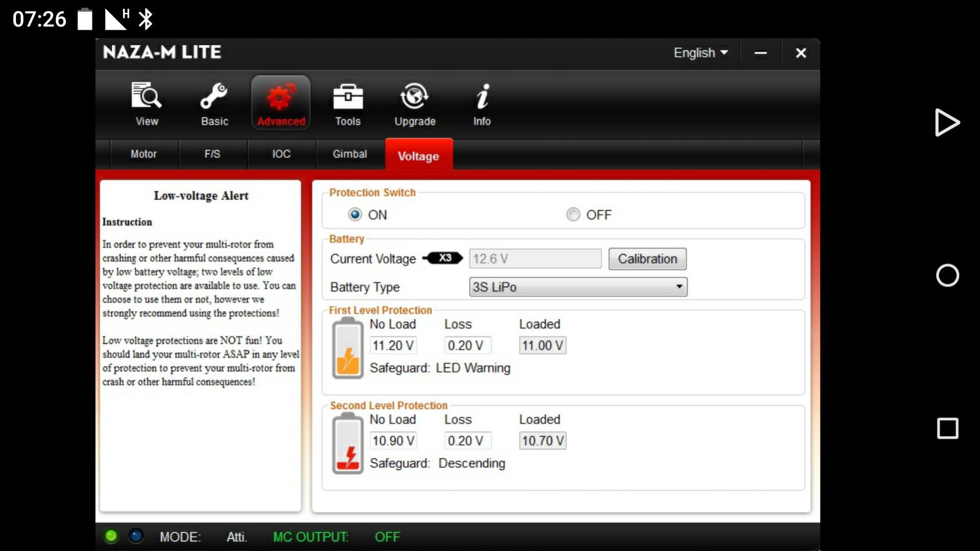Screen dimensions: 980x551
Task: Expand the Battery Type 3S LiPo dropdown
Action: pyautogui.click(x=578, y=287)
